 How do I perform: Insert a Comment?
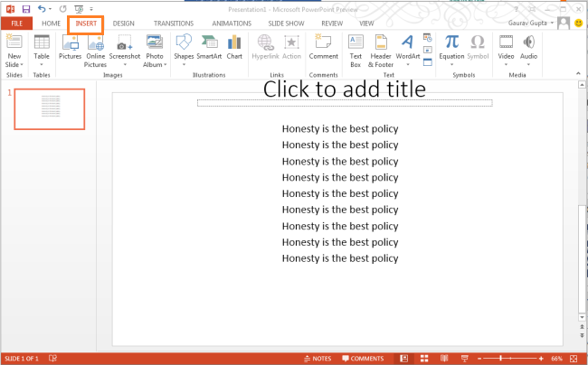[x=323, y=45]
